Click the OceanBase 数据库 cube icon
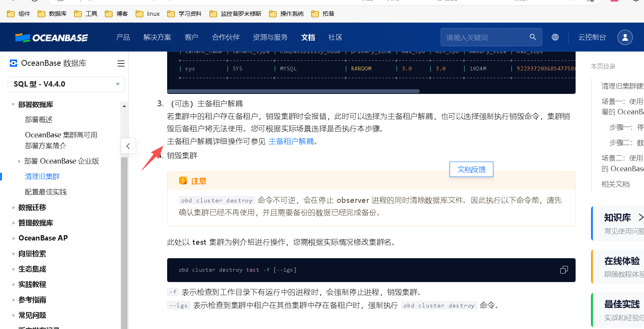The width and height of the screenshot is (644, 329). (x=13, y=63)
